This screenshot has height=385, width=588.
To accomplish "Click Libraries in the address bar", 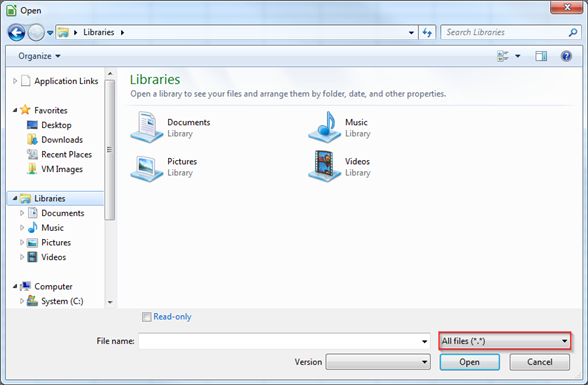I will click(99, 32).
